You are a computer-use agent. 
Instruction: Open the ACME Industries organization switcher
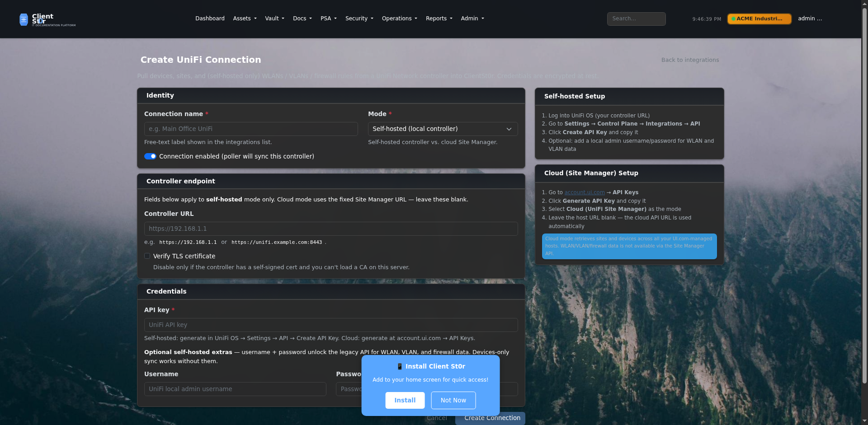[759, 19]
